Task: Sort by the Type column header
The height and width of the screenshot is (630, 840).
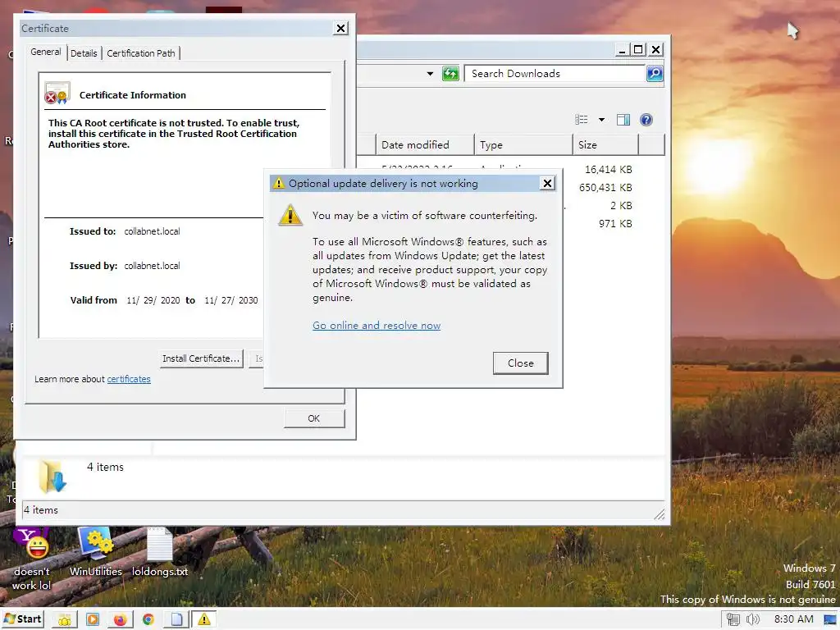Action: click(523, 144)
